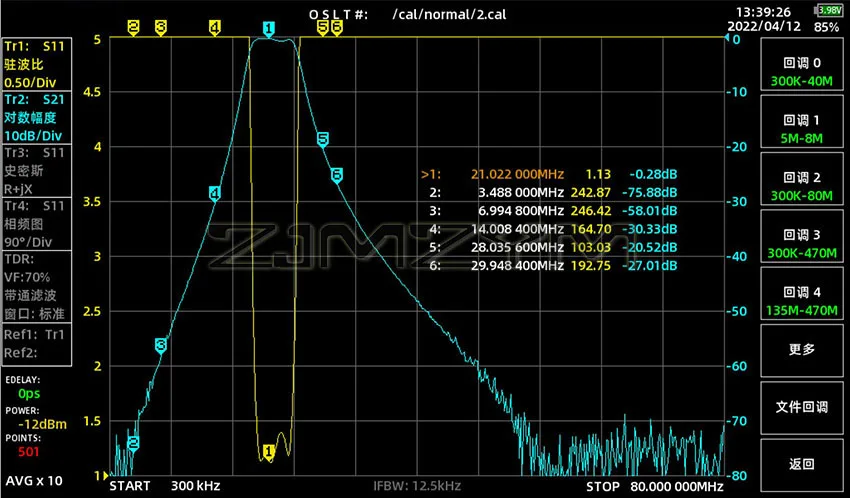Select marker 2 row 3.488 000MHz
This screenshot has width=850, height=498.
pos(553,192)
